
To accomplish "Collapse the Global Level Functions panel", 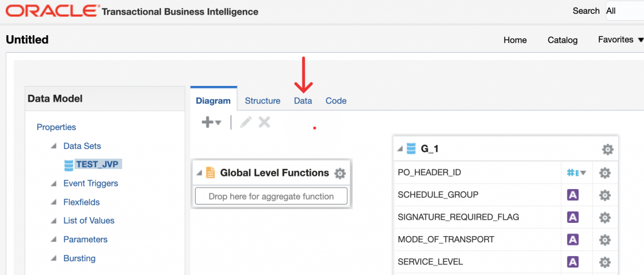I will (x=199, y=173).
